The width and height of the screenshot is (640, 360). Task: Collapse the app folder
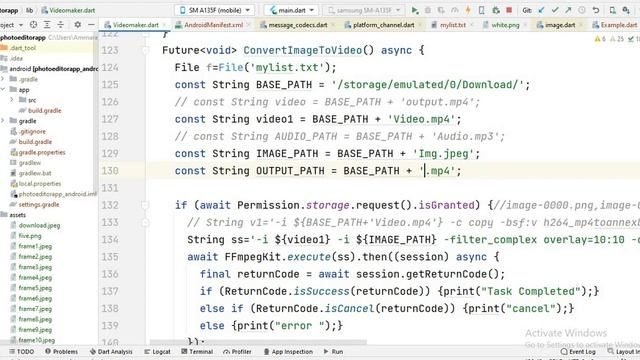pyautogui.click(x=3, y=89)
